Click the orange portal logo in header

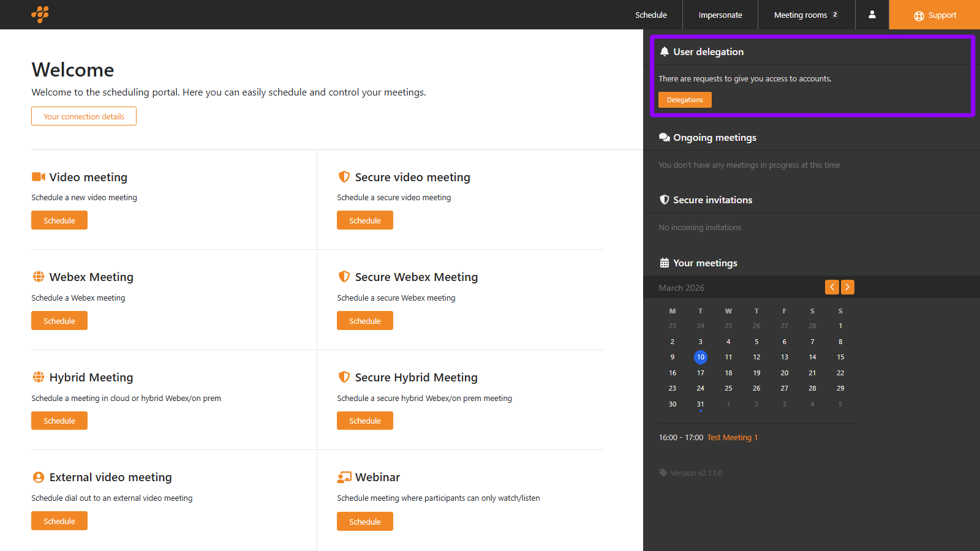coord(40,14)
